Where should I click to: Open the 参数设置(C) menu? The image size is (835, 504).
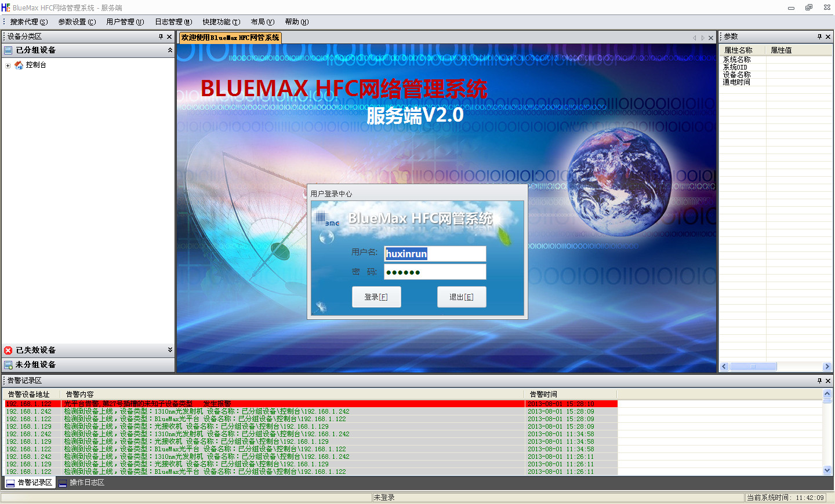click(77, 22)
